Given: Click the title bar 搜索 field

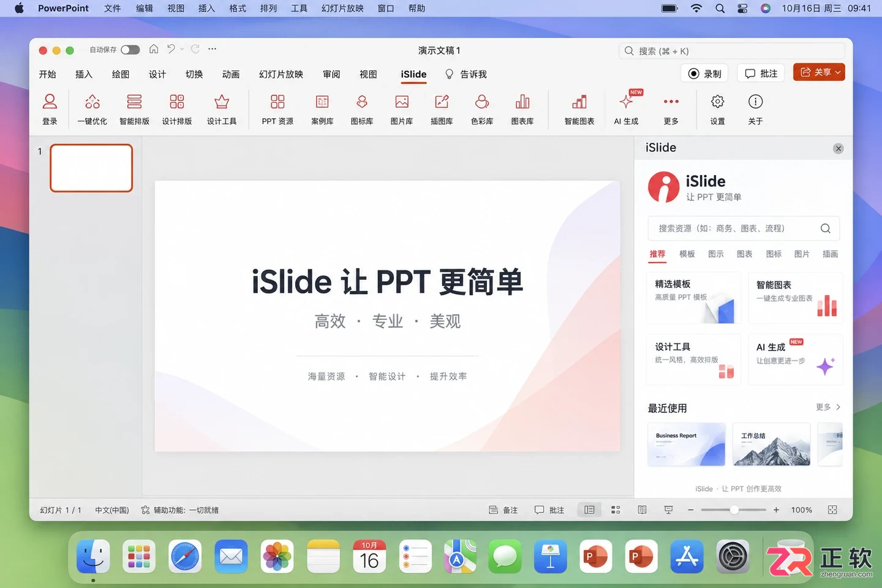Looking at the screenshot, I should coord(732,51).
